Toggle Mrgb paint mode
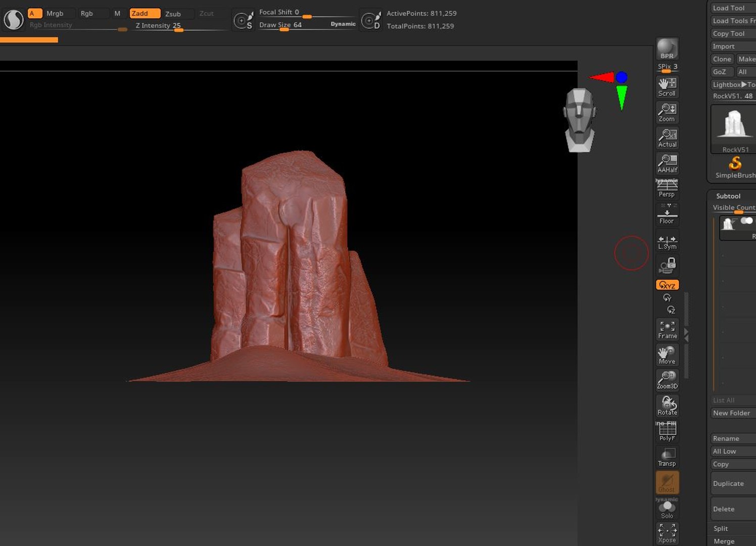Viewport: 756px width, 546px height. [x=59, y=14]
